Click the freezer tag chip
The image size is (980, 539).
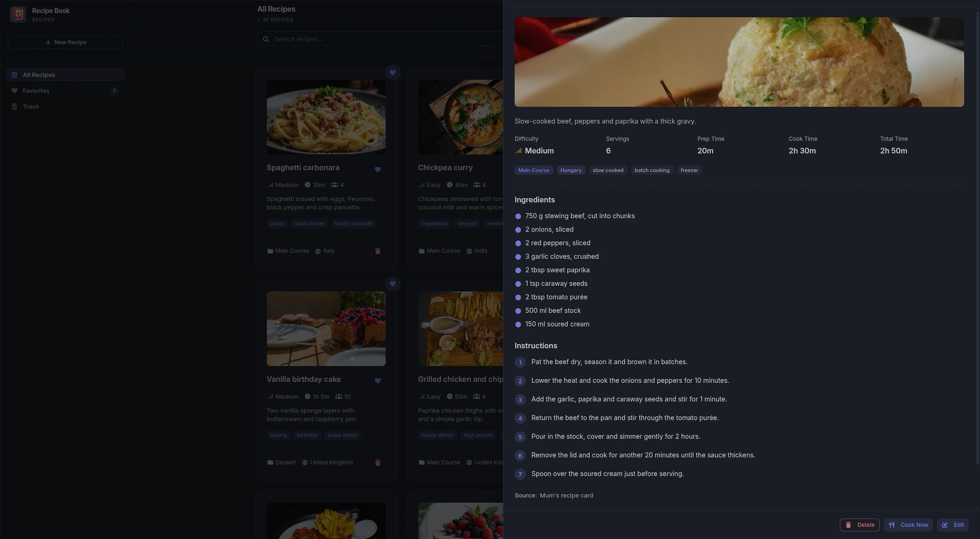click(689, 170)
